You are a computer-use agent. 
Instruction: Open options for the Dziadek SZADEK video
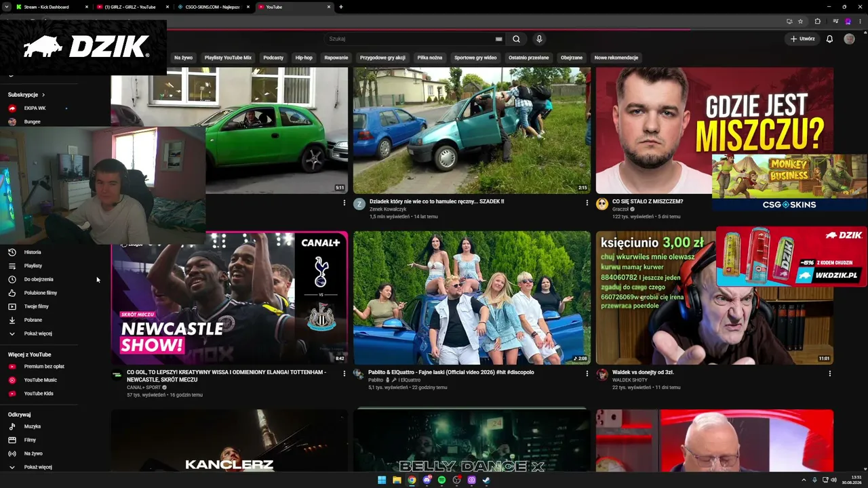click(x=587, y=203)
